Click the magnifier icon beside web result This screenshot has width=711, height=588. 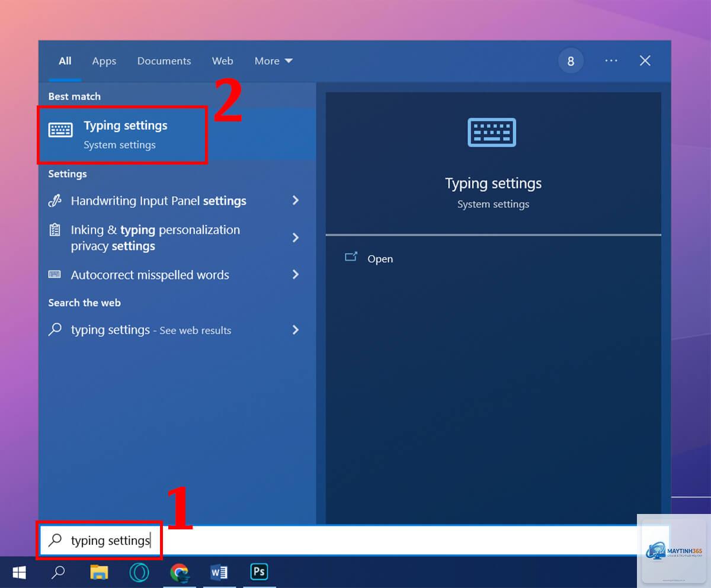point(55,329)
